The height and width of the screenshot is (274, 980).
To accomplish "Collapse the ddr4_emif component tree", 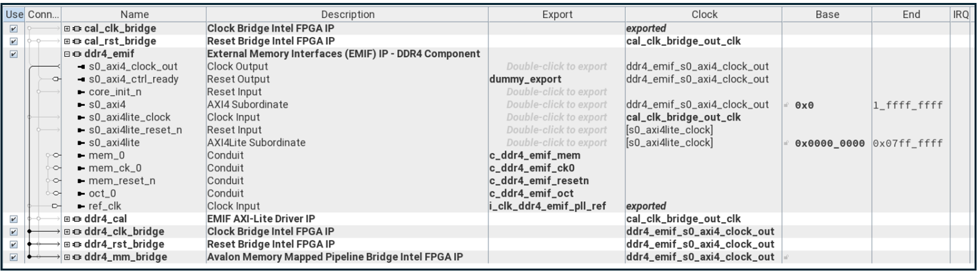I will pyautogui.click(x=67, y=54).
